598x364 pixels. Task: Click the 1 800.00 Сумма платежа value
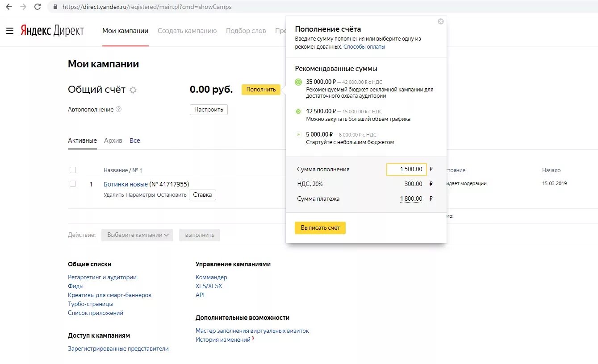point(411,199)
